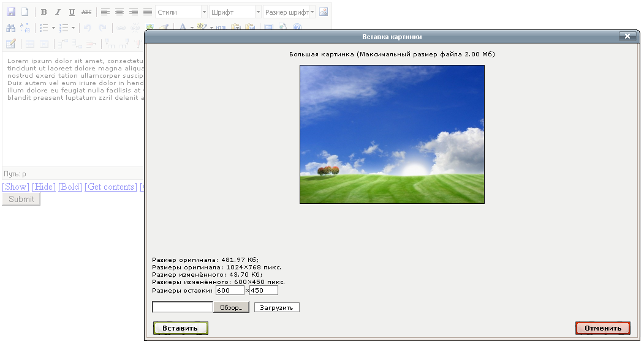644x344 pixels.
Task: Open bulleted list style arrow
Action: [53, 28]
